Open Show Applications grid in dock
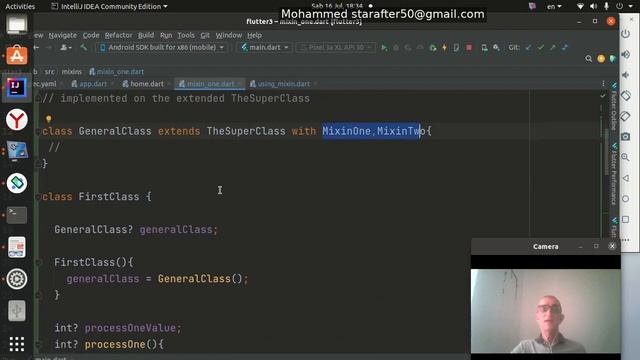 pyautogui.click(x=17, y=344)
